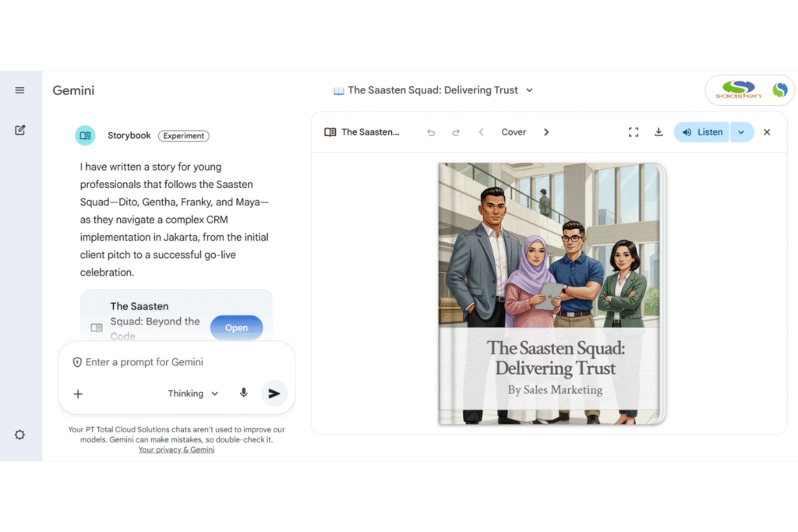The width and height of the screenshot is (798, 532).
Task: Send the prompt with arrow button
Action: tap(274, 393)
